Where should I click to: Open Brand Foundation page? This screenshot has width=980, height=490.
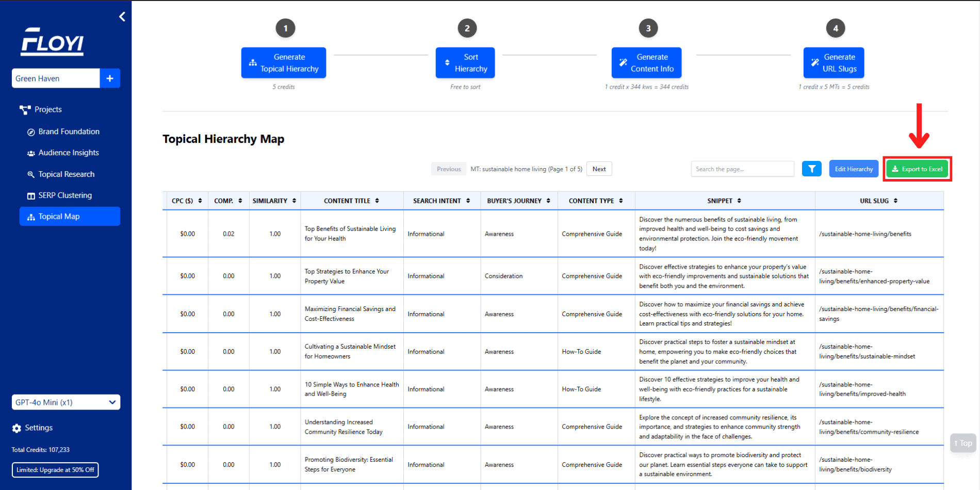tap(69, 132)
